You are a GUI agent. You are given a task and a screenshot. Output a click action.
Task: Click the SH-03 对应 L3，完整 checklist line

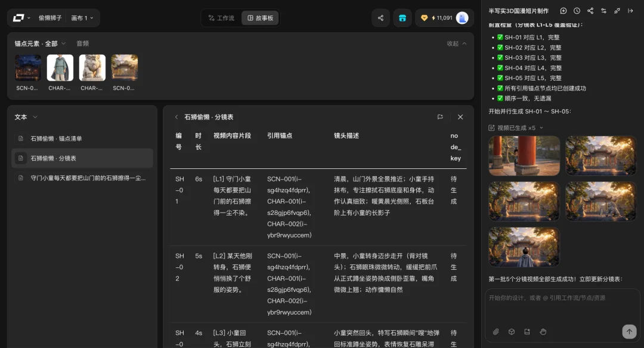tap(529, 57)
